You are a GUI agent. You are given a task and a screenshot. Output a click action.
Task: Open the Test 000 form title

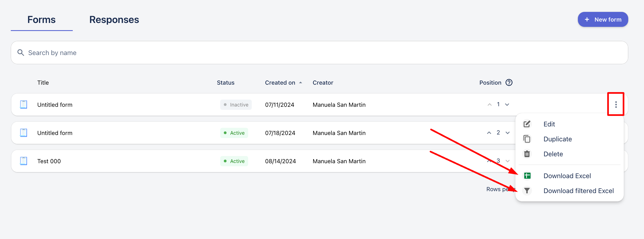(x=49, y=161)
